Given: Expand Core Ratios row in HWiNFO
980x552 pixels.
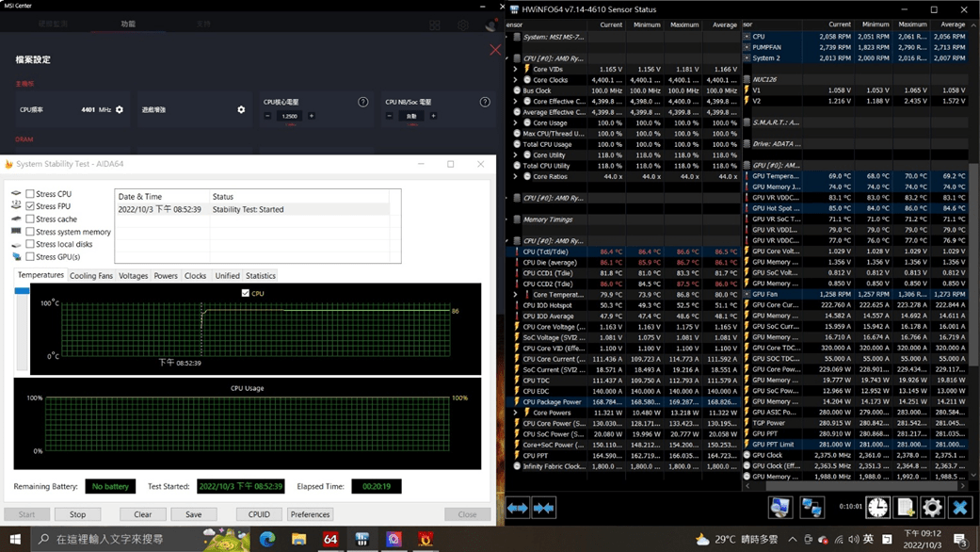Looking at the screenshot, I should pyautogui.click(x=516, y=177).
